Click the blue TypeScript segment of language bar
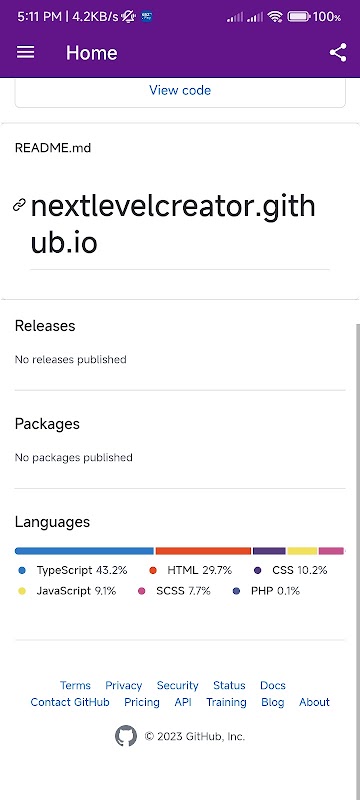The image size is (360, 800). click(84, 551)
